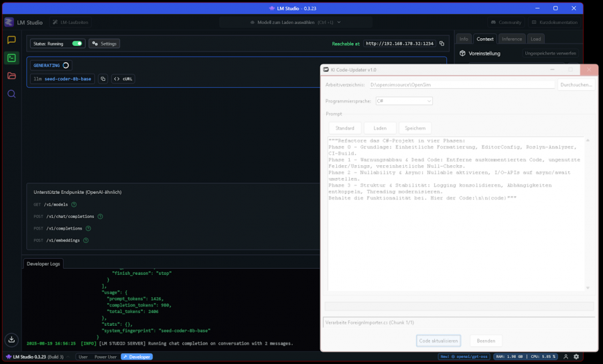Open the app settings gear in the status bar
Image resolution: width=603 pixels, height=364 pixels.
[576, 357]
